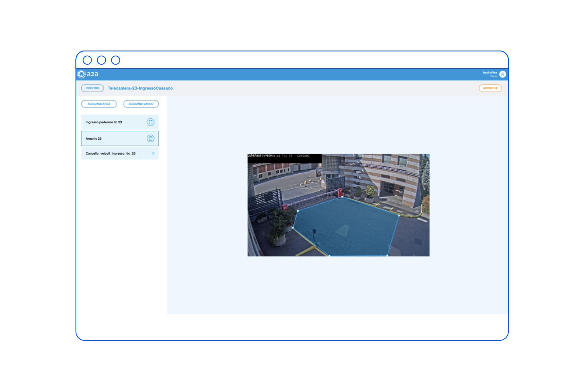
Task: Click small icon on Cancello_veicoli_ingresso_tlc_23 row
Action: tap(153, 153)
